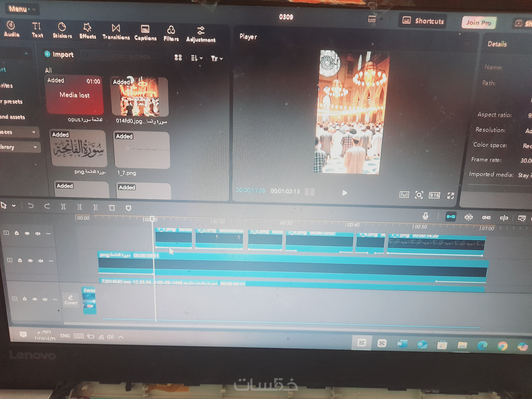The image size is (532, 399).
Task: Lock the middle track
Action: point(20,260)
